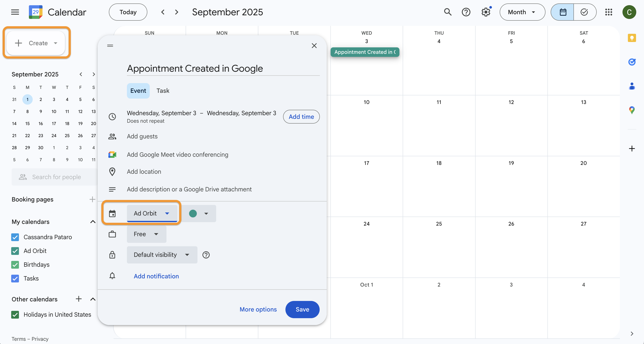
Task: Click the Add location pin icon
Action: coord(112,172)
